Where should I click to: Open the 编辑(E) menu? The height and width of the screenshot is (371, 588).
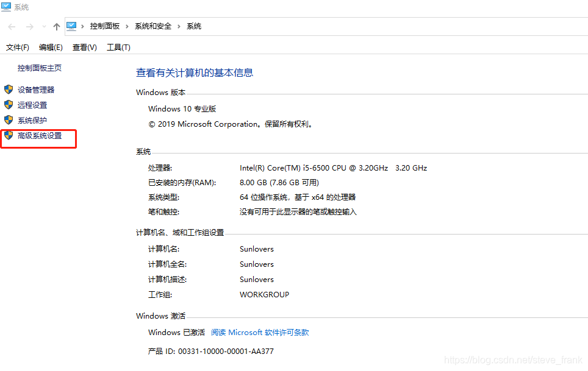tap(51, 47)
